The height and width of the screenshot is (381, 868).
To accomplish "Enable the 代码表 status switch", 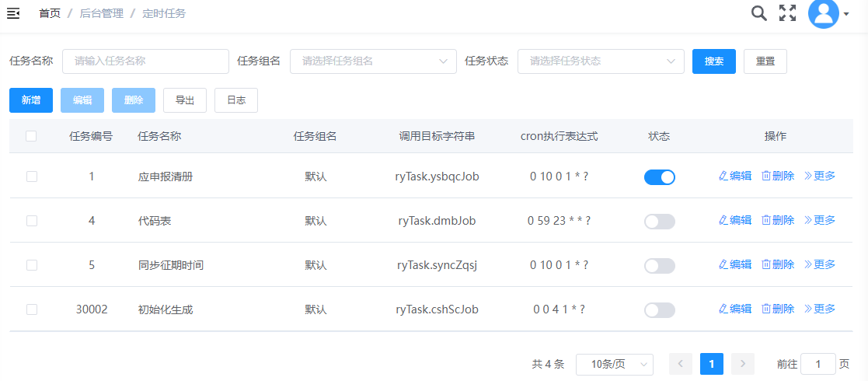I will (659, 222).
